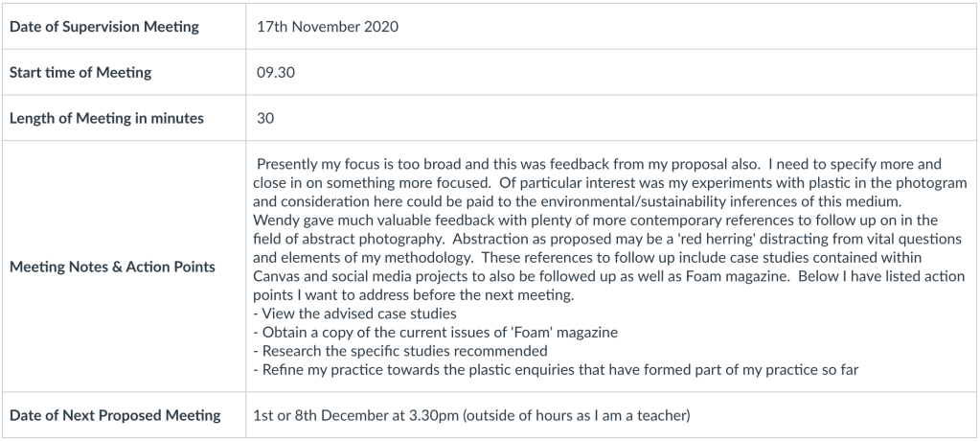Click the 'Date of Next Proposed Meeting' label

point(115,415)
